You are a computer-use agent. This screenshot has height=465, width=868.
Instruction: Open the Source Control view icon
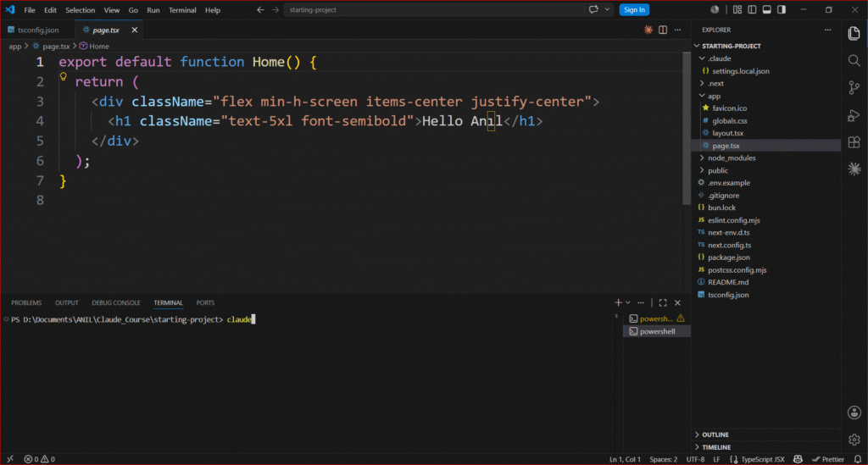[854, 87]
